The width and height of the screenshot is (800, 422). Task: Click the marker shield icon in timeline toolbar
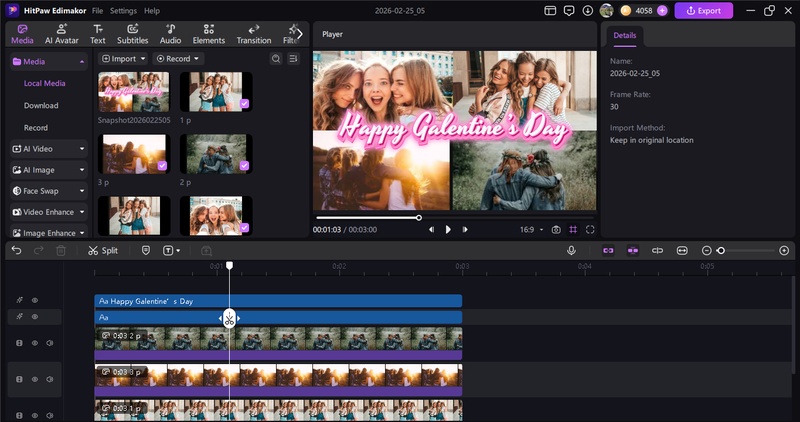[x=146, y=251]
